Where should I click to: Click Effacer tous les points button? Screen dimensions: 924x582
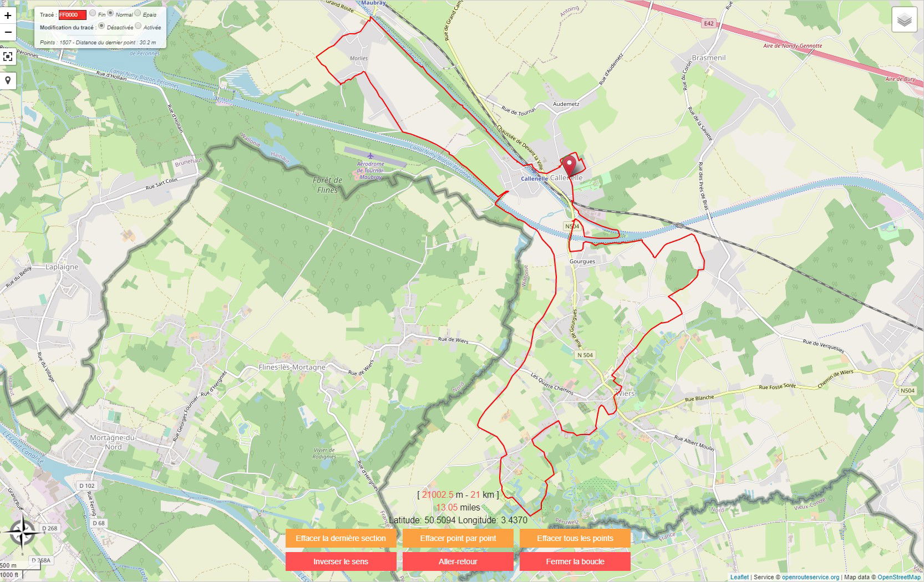point(575,538)
